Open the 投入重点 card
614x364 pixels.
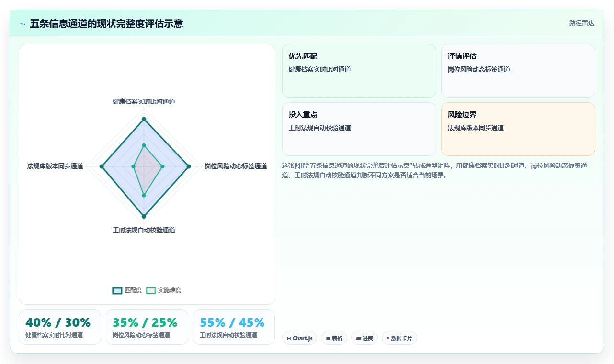(359, 129)
